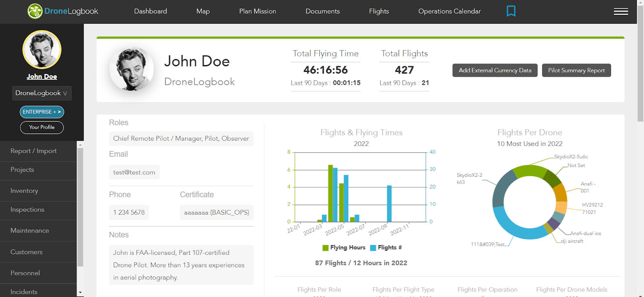644x297 pixels.
Task: Click the Flights Per Role heading
Action: [x=319, y=290]
